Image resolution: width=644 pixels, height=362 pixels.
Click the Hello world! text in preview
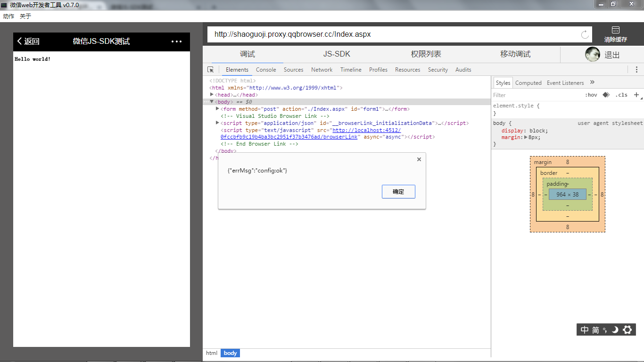[33, 59]
